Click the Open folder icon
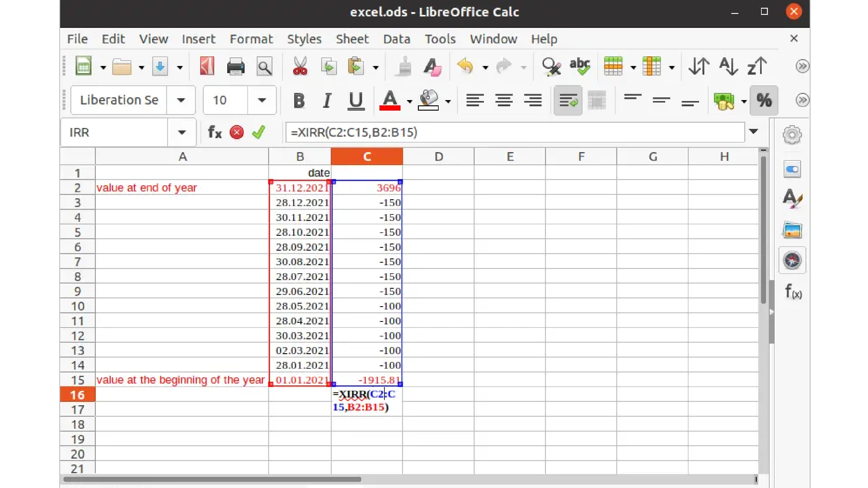The height and width of the screenshot is (488, 868). [x=121, y=66]
